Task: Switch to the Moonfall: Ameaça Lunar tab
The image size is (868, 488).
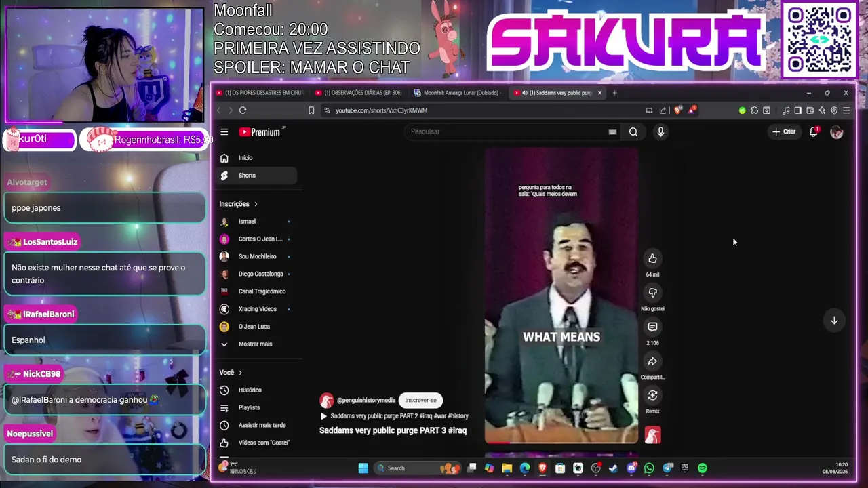Action: tap(458, 93)
